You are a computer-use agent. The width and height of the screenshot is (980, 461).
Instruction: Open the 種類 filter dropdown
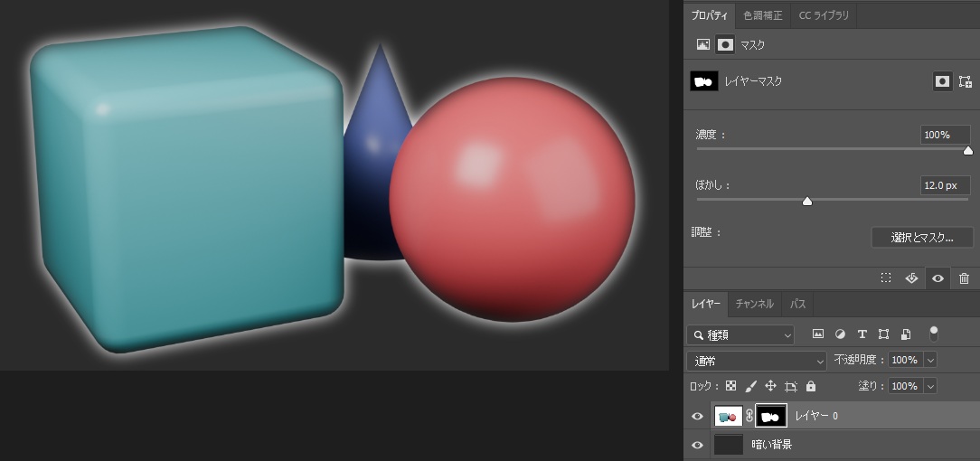(x=740, y=335)
